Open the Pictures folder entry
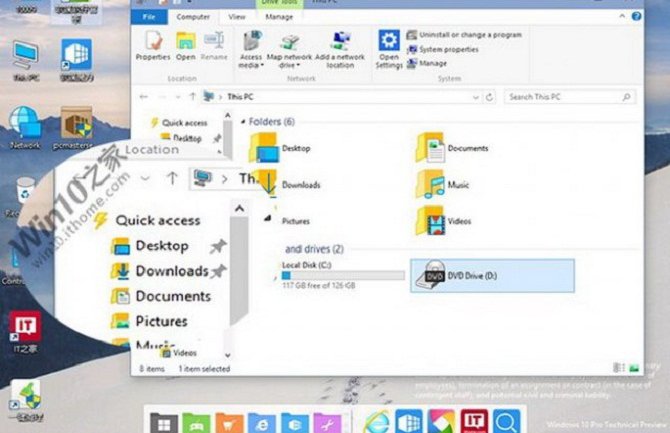 296,221
